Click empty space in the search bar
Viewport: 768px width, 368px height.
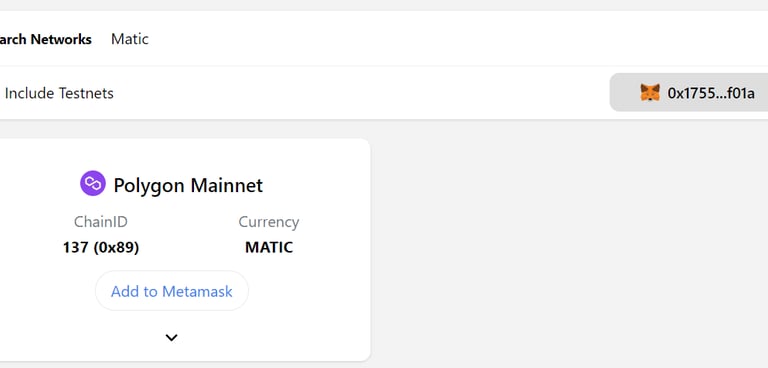441,39
